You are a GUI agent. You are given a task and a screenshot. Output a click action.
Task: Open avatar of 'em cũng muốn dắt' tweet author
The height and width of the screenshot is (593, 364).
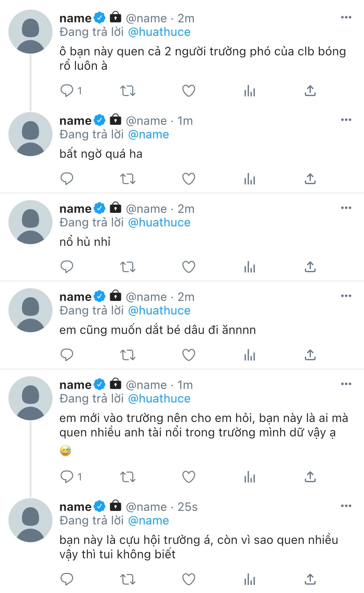point(30,310)
